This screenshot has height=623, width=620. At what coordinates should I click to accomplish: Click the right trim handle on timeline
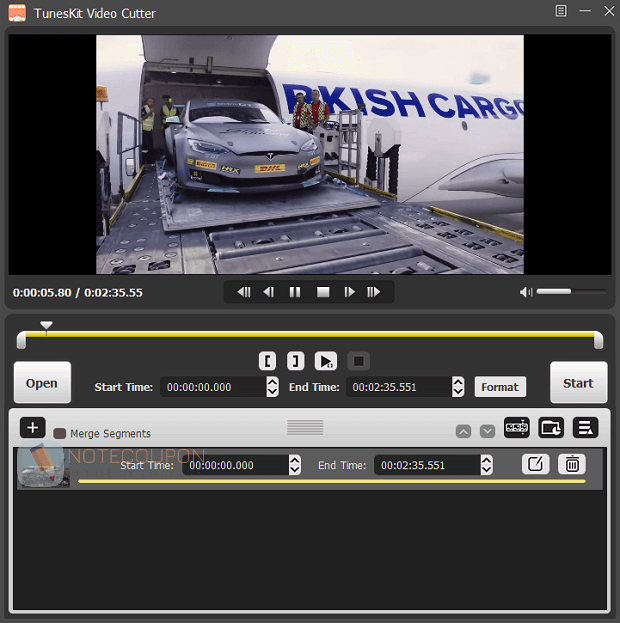pyautogui.click(x=599, y=340)
